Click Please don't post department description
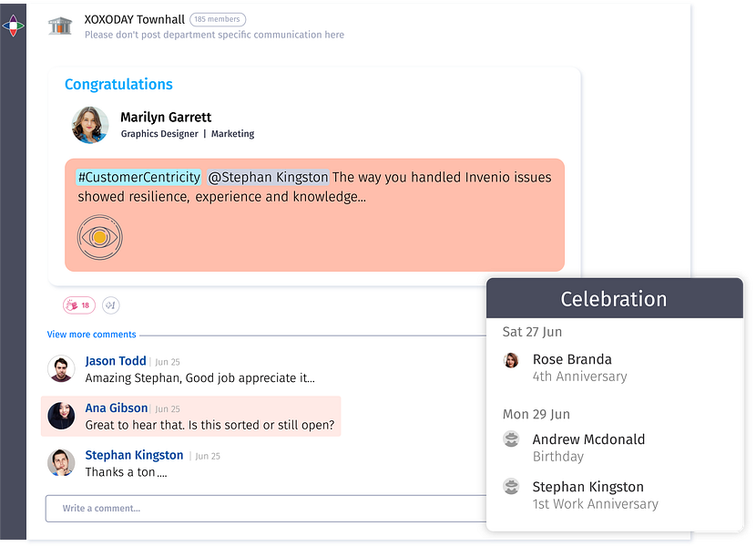 click(x=215, y=35)
